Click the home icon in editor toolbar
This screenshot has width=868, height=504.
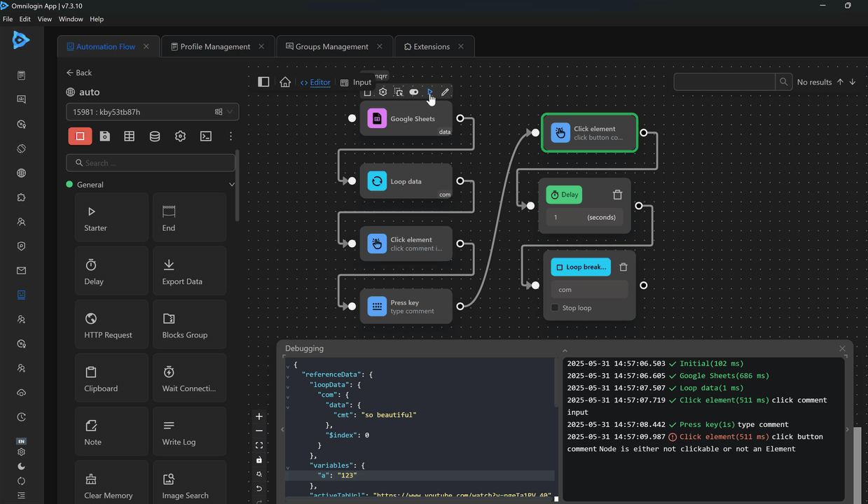285,82
